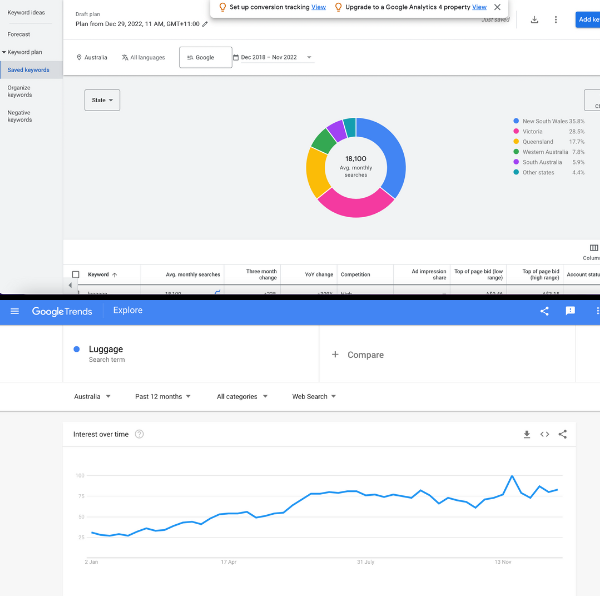The image size is (600, 600).
Task: Open the Google Trends hamburger menu
Action: tap(15, 311)
